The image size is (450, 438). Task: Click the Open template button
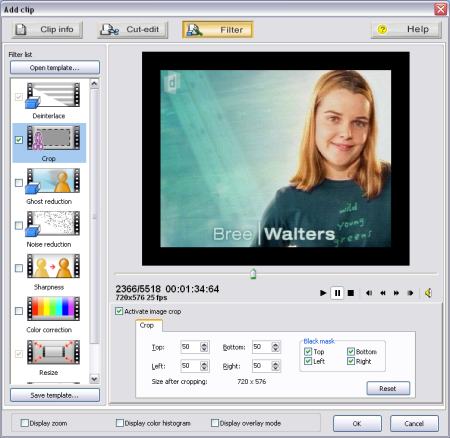55,68
